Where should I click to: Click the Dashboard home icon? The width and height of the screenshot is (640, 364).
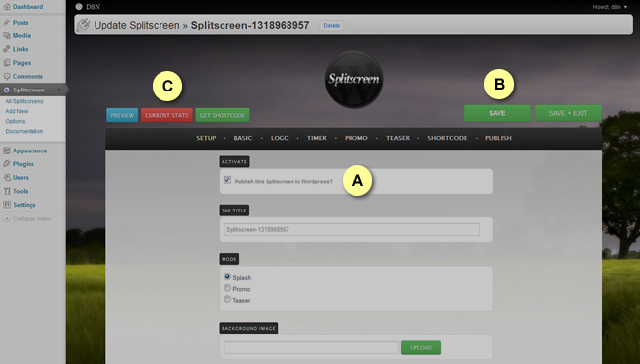7,7
